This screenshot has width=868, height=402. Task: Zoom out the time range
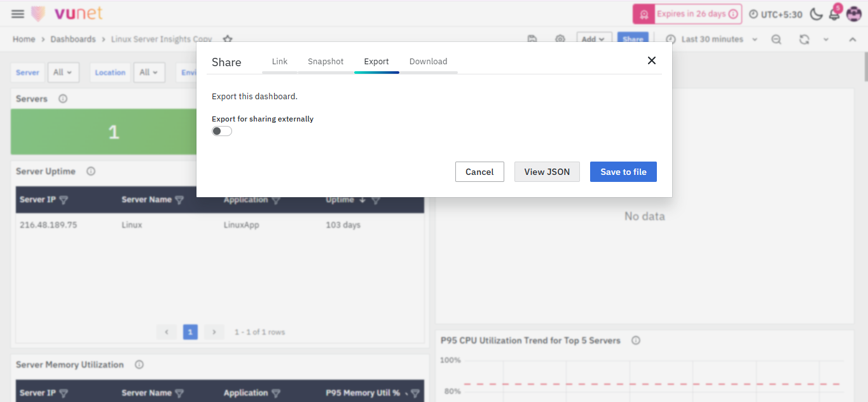click(776, 39)
